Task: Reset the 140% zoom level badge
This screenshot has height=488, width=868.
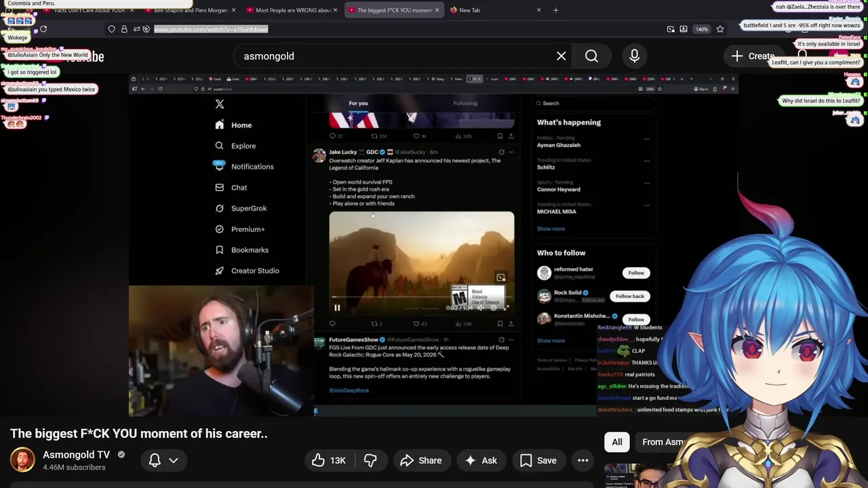Action: point(702,29)
